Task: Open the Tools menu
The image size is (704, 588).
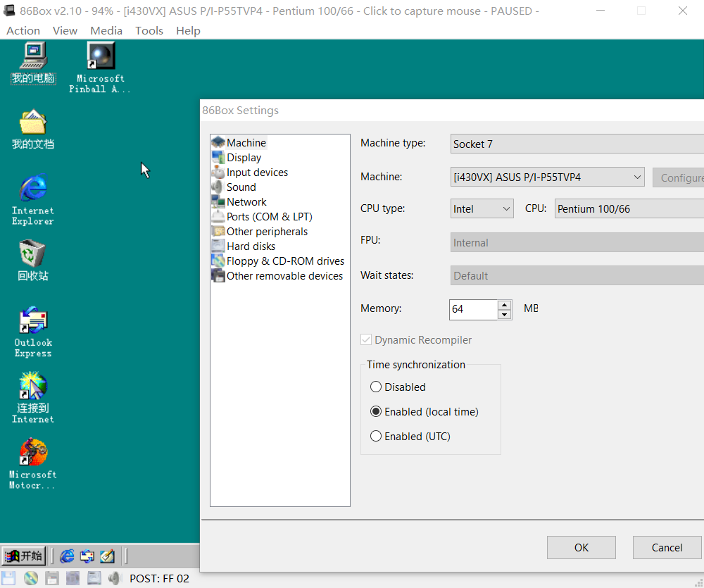Action: (149, 30)
